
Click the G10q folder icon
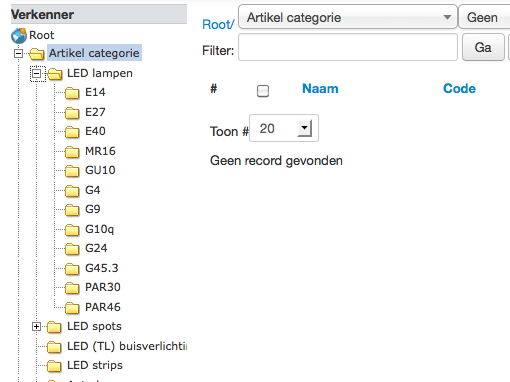tap(72, 230)
